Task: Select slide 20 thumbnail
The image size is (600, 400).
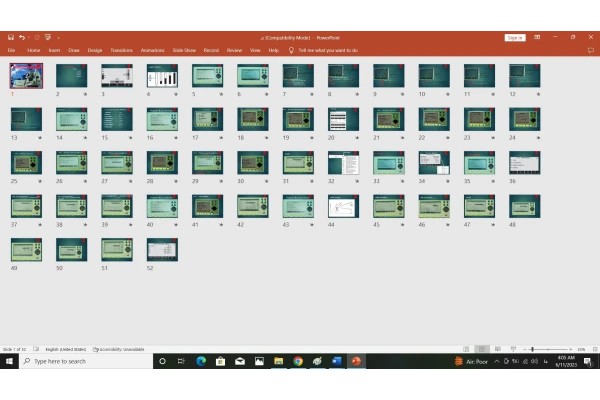Action: (x=344, y=119)
